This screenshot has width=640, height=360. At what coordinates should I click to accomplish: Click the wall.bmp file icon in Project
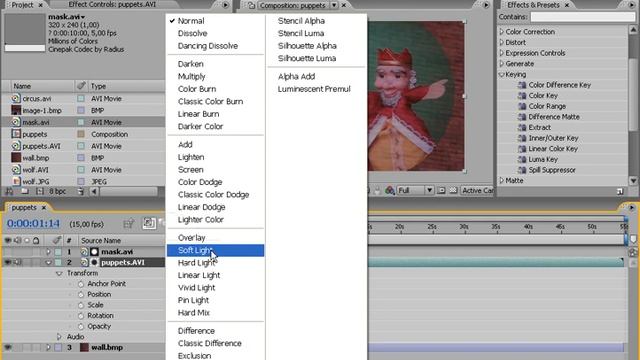[x=16, y=158]
